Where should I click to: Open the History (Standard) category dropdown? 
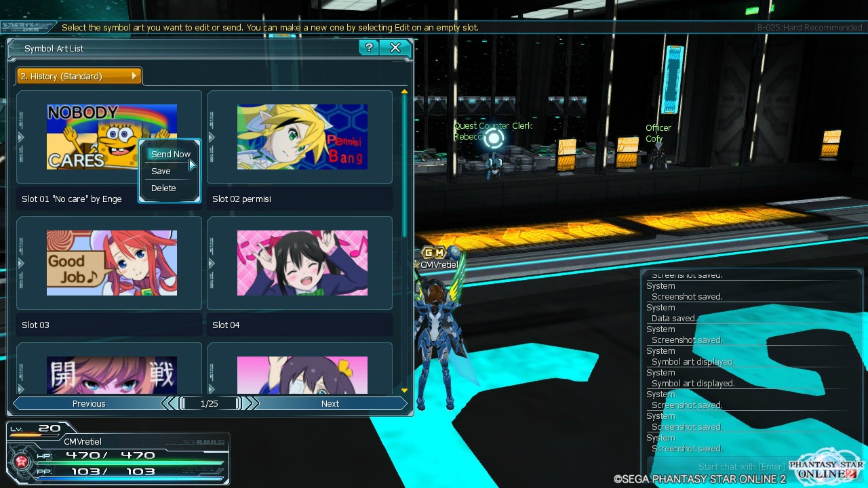79,76
